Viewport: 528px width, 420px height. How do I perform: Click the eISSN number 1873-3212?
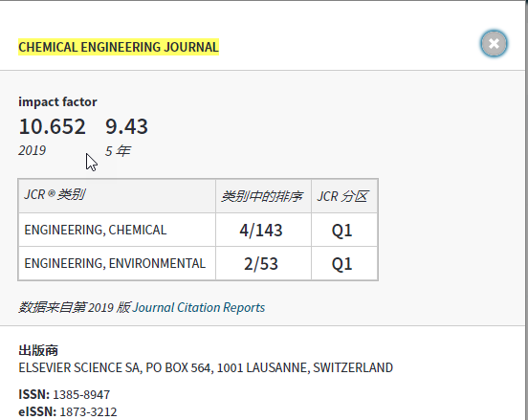click(x=88, y=412)
